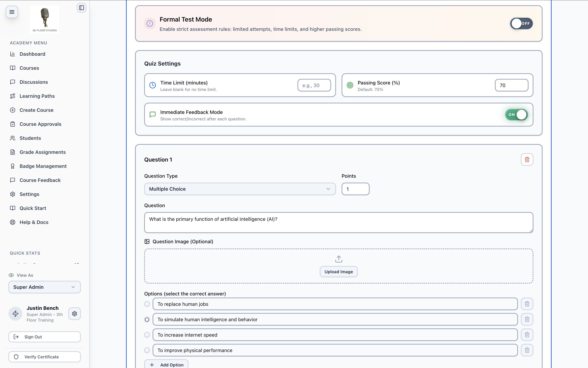This screenshot has height=368, width=588.
Task: Turn off Immediate Feedback Mode switch
Action: [516, 115]
